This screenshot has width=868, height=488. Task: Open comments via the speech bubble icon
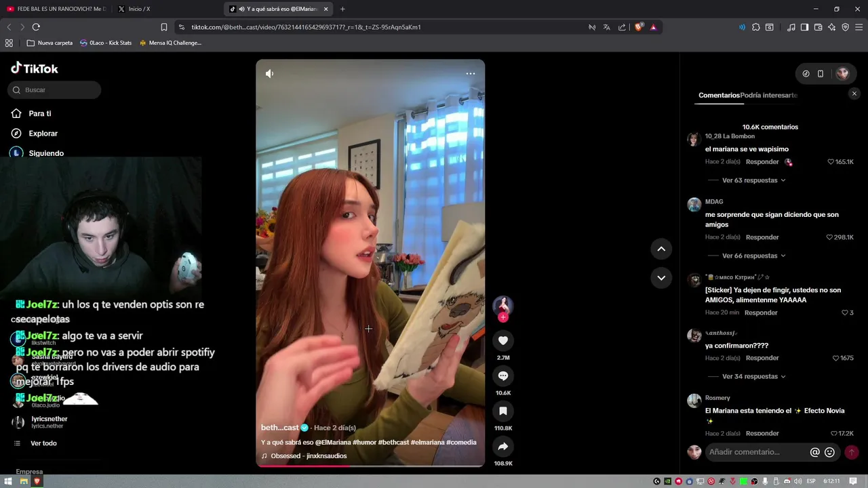click(502, 375)
